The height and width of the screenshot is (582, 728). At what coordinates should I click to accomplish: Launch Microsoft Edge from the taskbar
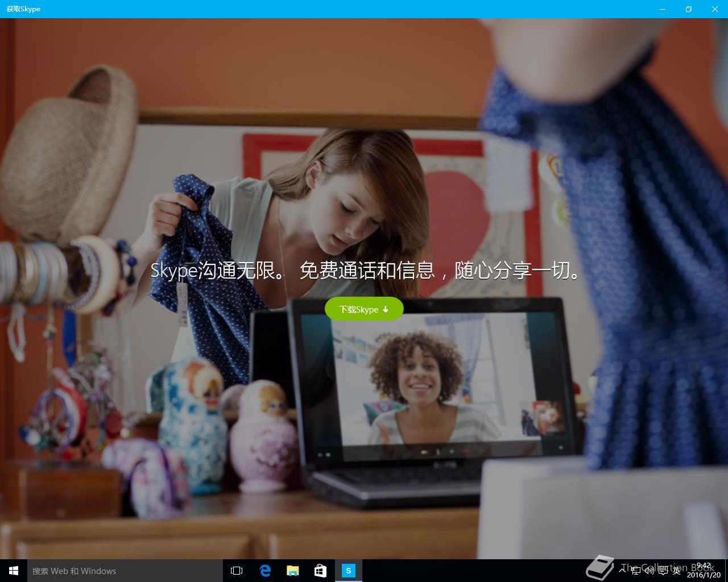pos(265,571)
